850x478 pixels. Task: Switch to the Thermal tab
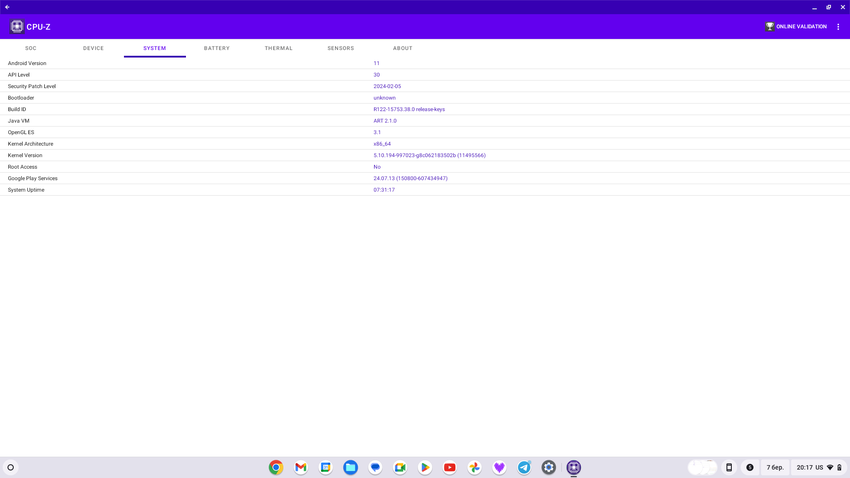[279, 48]
